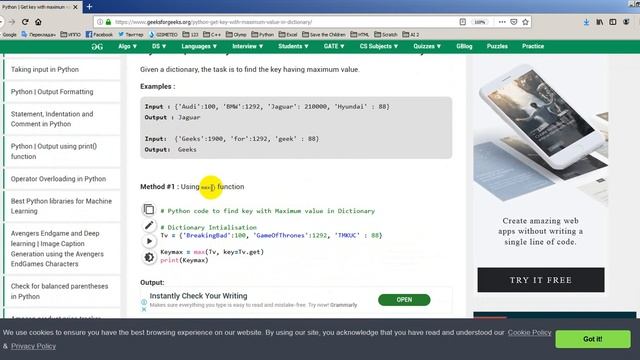This screenshot has width=640, height=360.
Task: Close the Python Get key tab
Action: click(75, 7)
